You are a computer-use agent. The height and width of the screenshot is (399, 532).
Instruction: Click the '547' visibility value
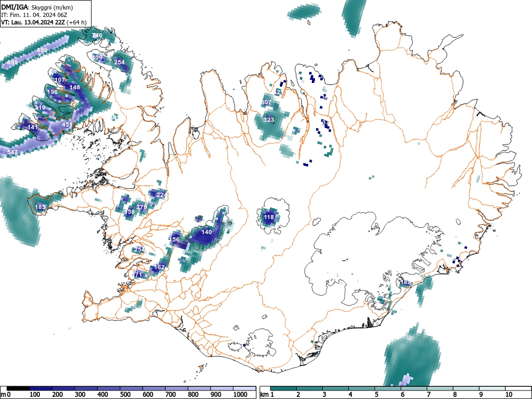12,152
